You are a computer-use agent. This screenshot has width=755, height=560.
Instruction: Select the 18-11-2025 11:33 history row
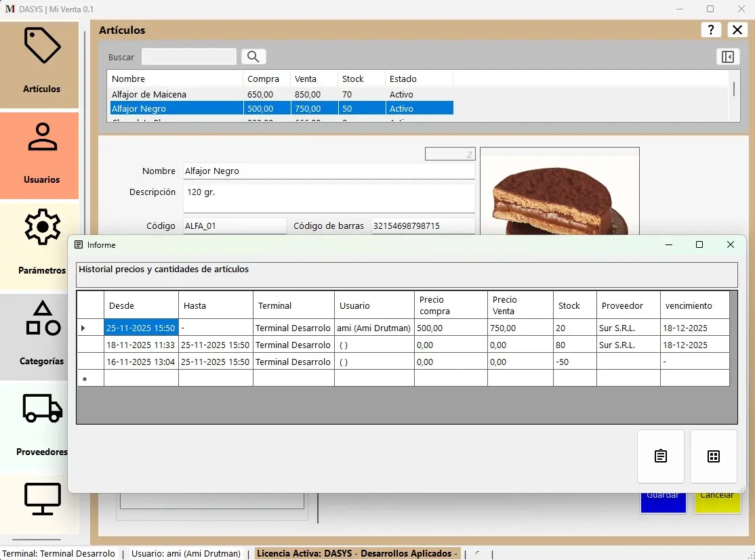(141, 345)
